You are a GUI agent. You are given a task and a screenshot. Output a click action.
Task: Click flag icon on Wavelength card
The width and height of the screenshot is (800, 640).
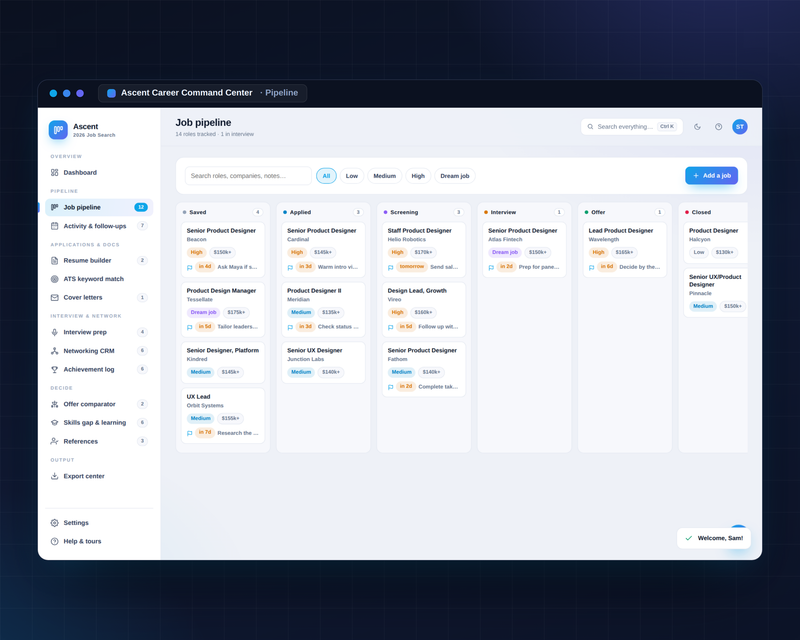[x=591, y=267]
